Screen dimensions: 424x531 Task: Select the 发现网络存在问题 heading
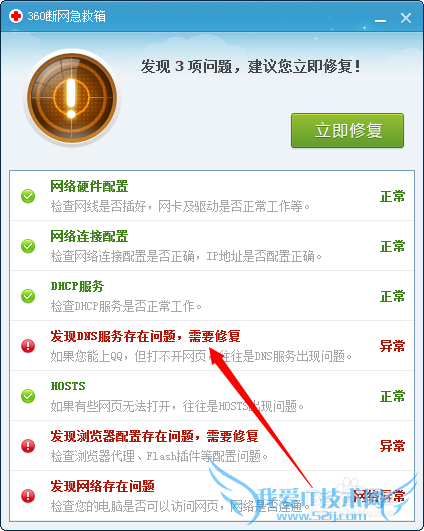[103, 486]
